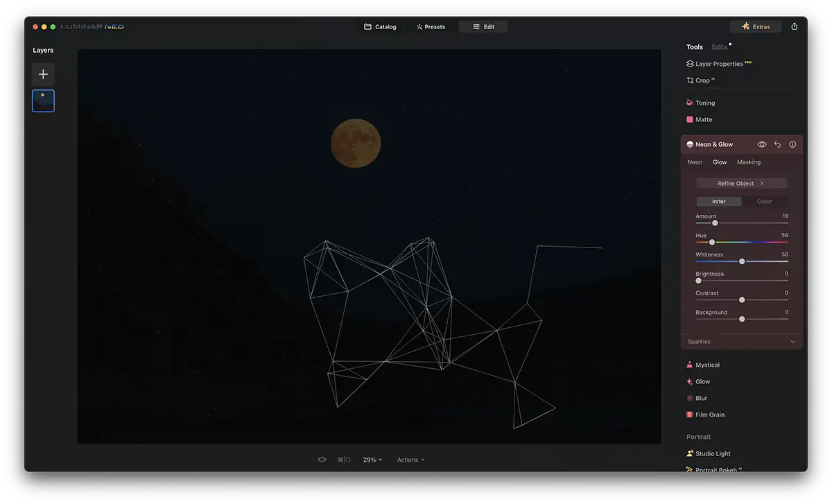Click the Layers panel heading
Screen dimensions: 832x504
coord(43,50)
